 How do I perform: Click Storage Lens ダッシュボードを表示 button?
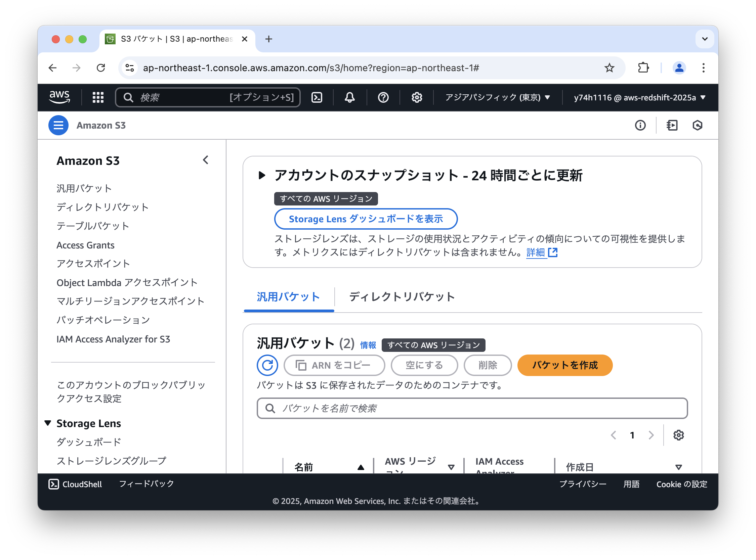(x=366, y=219)
